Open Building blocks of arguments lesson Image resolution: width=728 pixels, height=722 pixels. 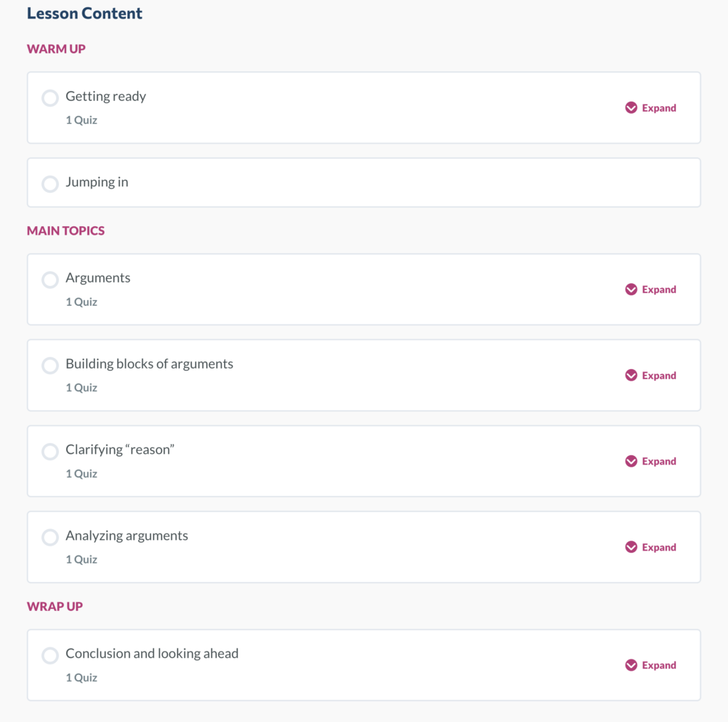(149, 363)
